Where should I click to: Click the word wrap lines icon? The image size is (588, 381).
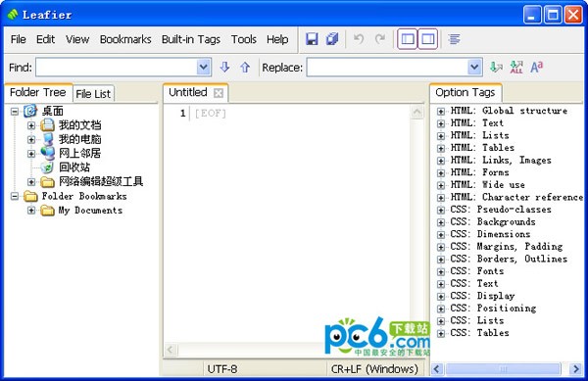[x=454, y=39]
